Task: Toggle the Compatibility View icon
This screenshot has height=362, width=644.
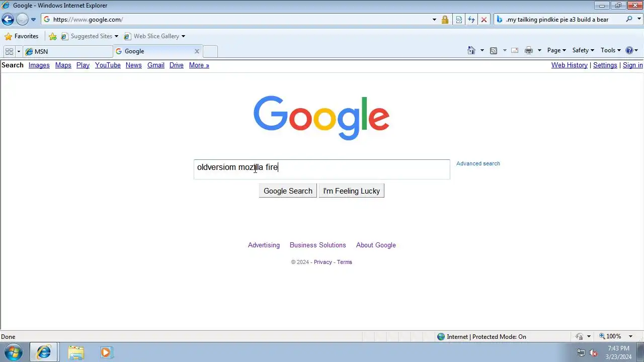Action: click(x=459, y=20)
